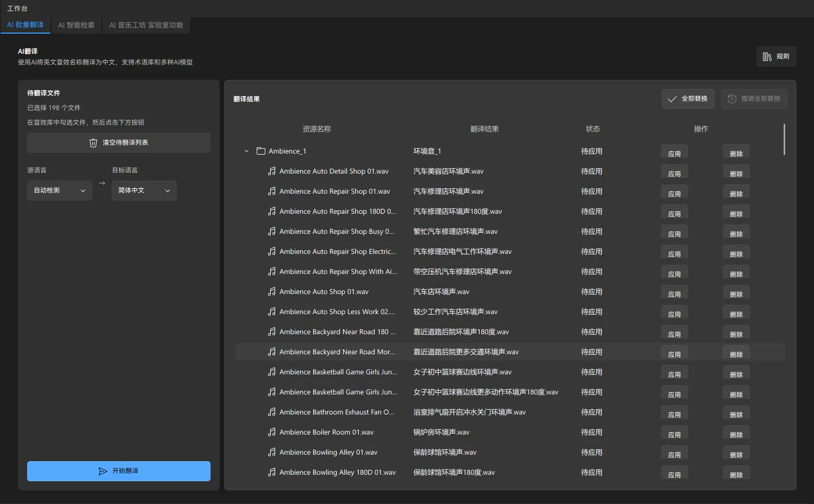
Task: Apply translation for Ambience Auto Detail Shop 01.wav
Action: click(674, 173)
